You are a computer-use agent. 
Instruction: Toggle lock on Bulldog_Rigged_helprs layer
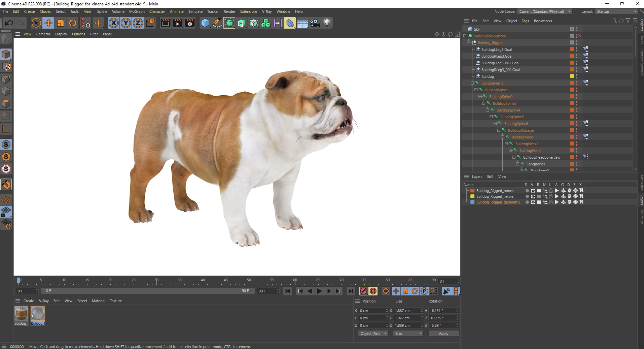click(551, 196)
